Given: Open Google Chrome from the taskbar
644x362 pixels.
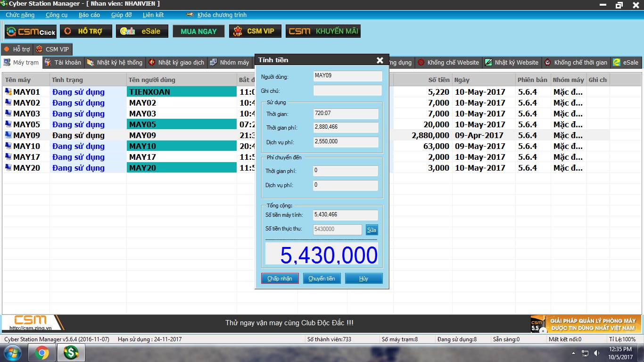Looking at the screenshot, I should [41, 353].
